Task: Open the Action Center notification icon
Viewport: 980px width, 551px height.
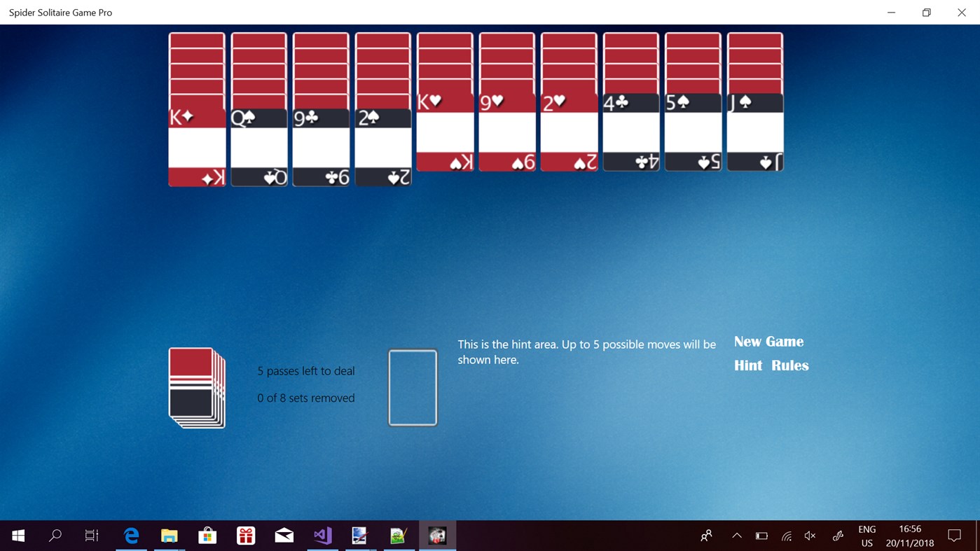Action: click(x=954, y=535)
